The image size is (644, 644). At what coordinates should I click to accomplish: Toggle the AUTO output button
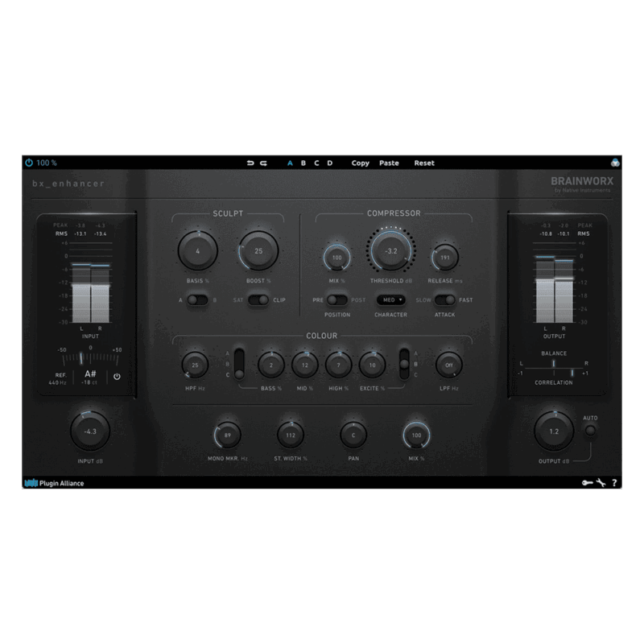590,431
